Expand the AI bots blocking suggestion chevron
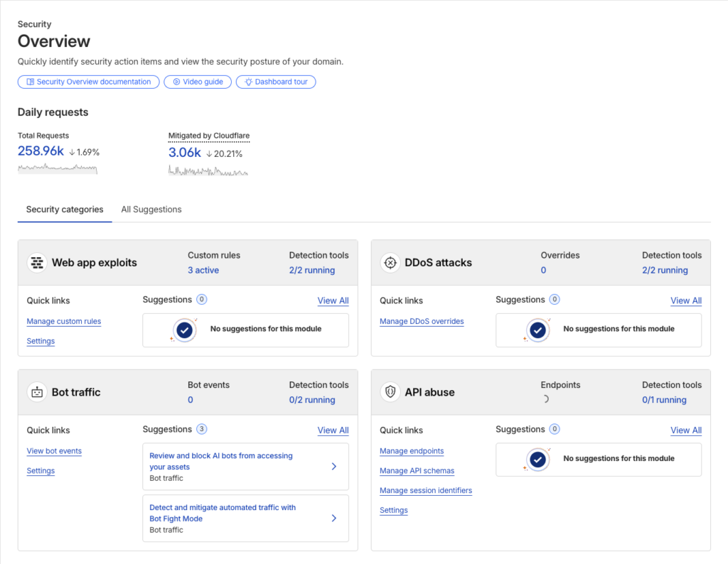The height and width of the screenshot is (564, 728). (334, 467)
